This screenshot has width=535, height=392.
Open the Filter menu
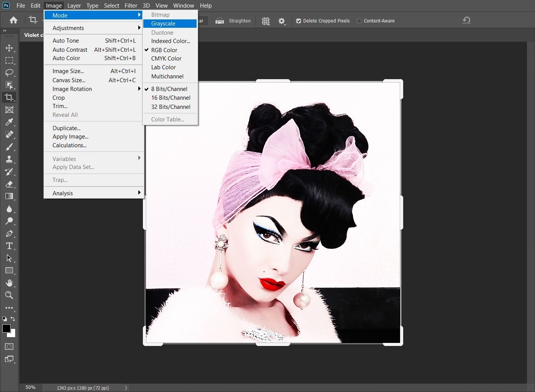coord(131,6)
